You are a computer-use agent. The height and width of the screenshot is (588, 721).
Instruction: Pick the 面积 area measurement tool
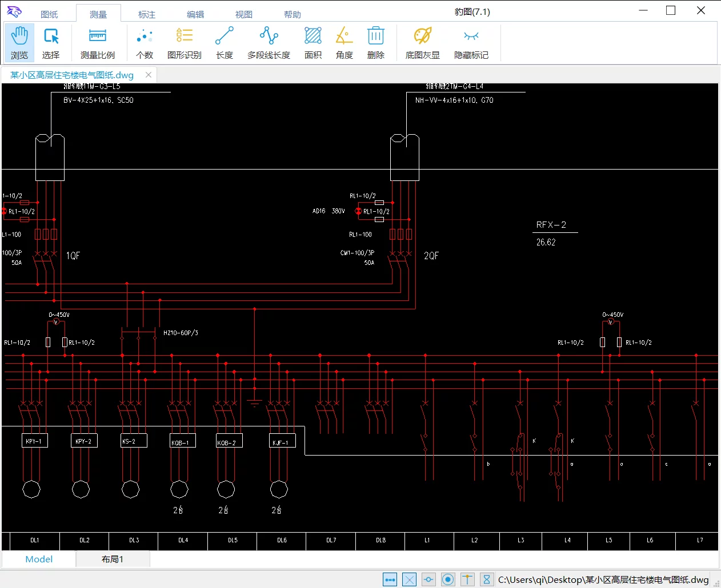point(313,43)
